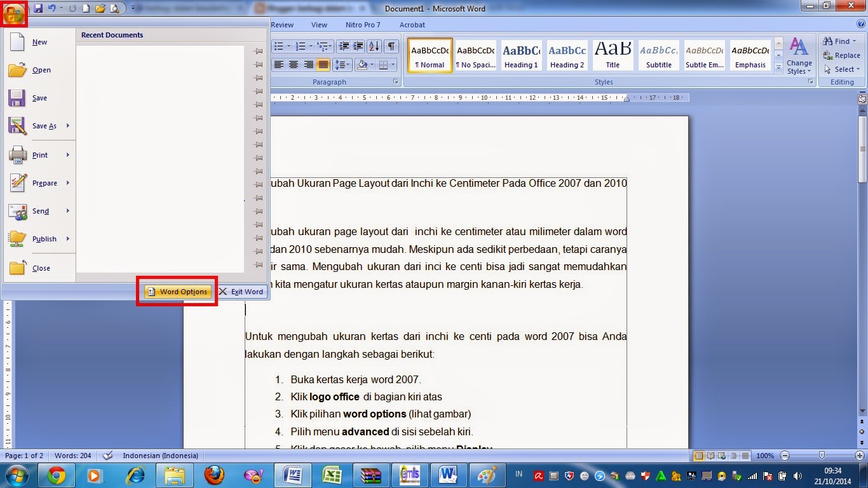Click the zoom out minus button

pos(785,456)
